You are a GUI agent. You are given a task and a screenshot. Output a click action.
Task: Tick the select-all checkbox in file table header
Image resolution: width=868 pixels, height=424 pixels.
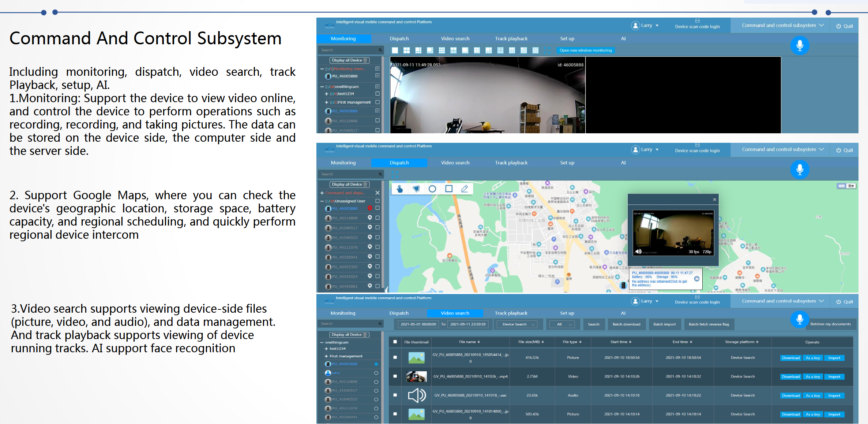click(395, 342)
